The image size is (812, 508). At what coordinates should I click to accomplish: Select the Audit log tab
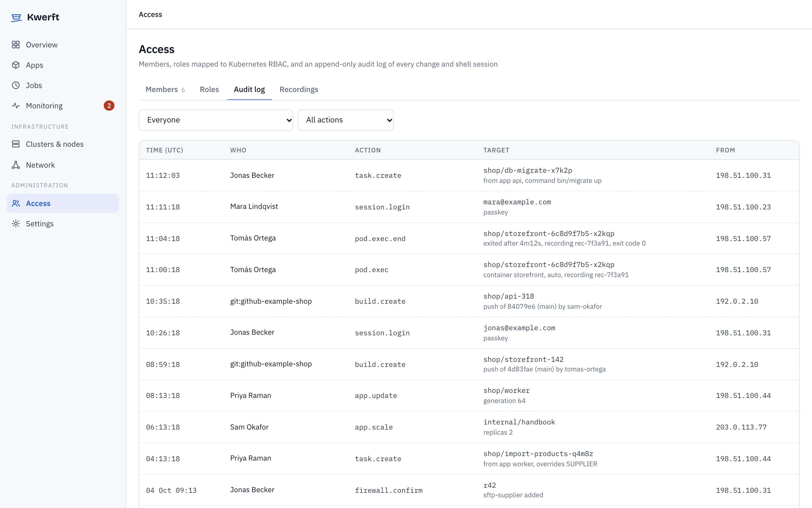[x=249, y=89]
